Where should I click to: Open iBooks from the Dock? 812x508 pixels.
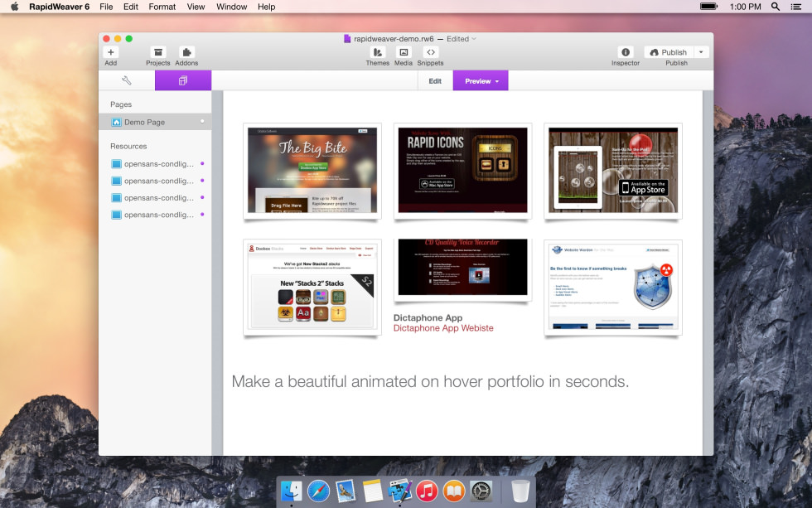[x=454, y=491]
